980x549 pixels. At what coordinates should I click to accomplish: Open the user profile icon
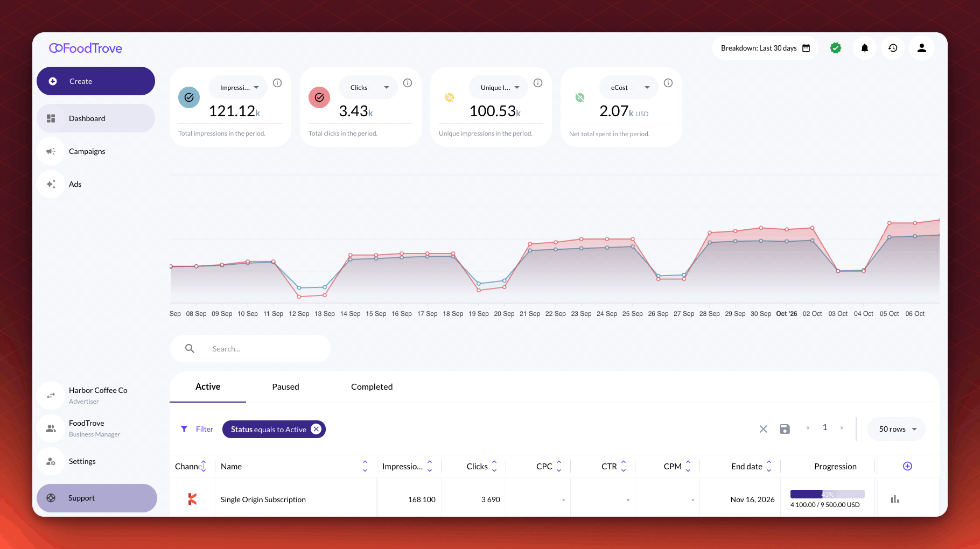pos(922,48)
